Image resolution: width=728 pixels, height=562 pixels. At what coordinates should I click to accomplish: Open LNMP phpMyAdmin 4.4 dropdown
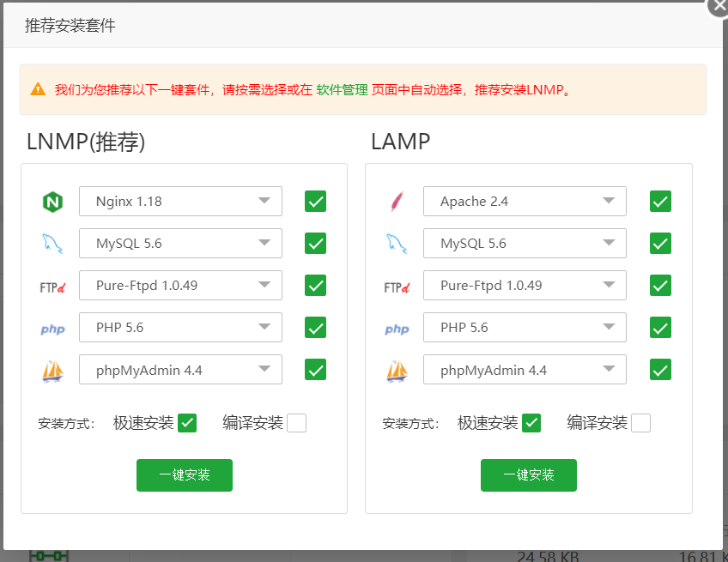coord(180,370)
